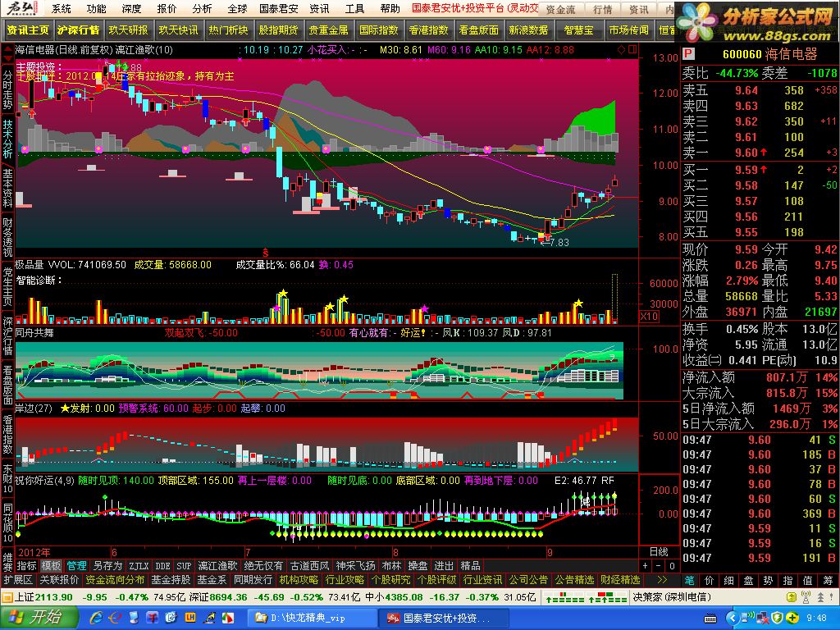Select the 管理 tab below the chart
The width and height of the screenshot is (840, 630).
[x=76, y=566]
